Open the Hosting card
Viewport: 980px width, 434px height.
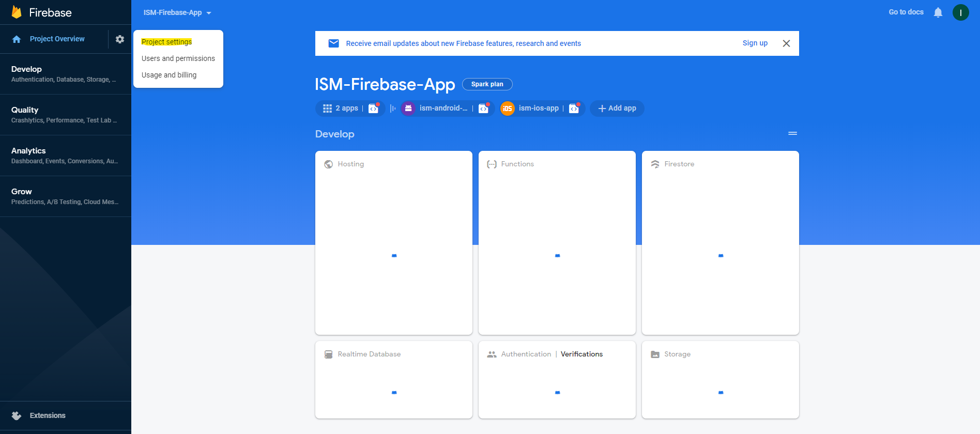pyautogui.click(x=394, y=243)
